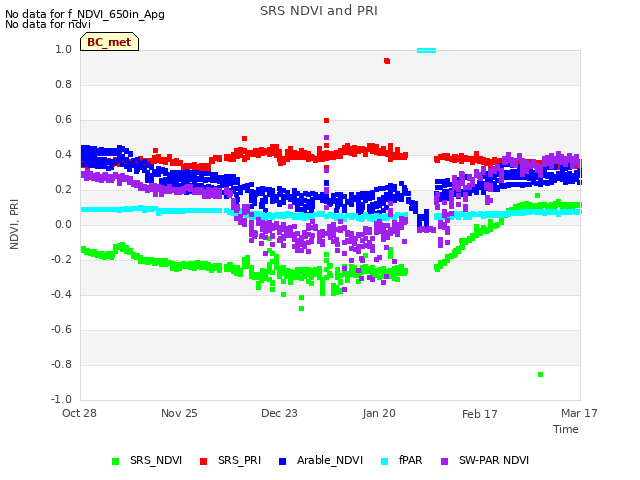The height and width of the screenshot is (480, 640).
Task: Click the green SRS_NDVI legend swatch
Action: click(116, 461)
